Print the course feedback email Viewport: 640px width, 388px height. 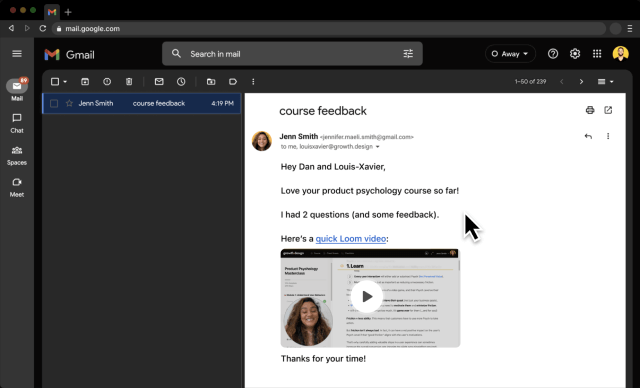(x=590, y=110)
